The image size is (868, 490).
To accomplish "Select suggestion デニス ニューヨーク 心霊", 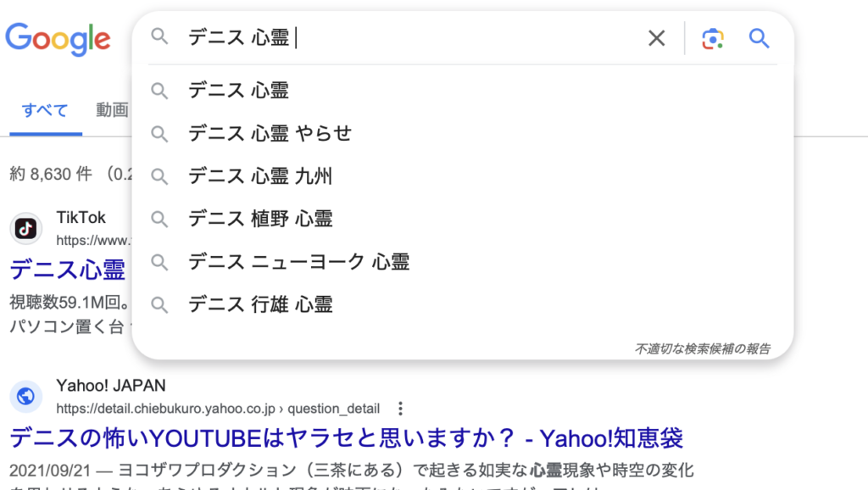I will [298, 262].
